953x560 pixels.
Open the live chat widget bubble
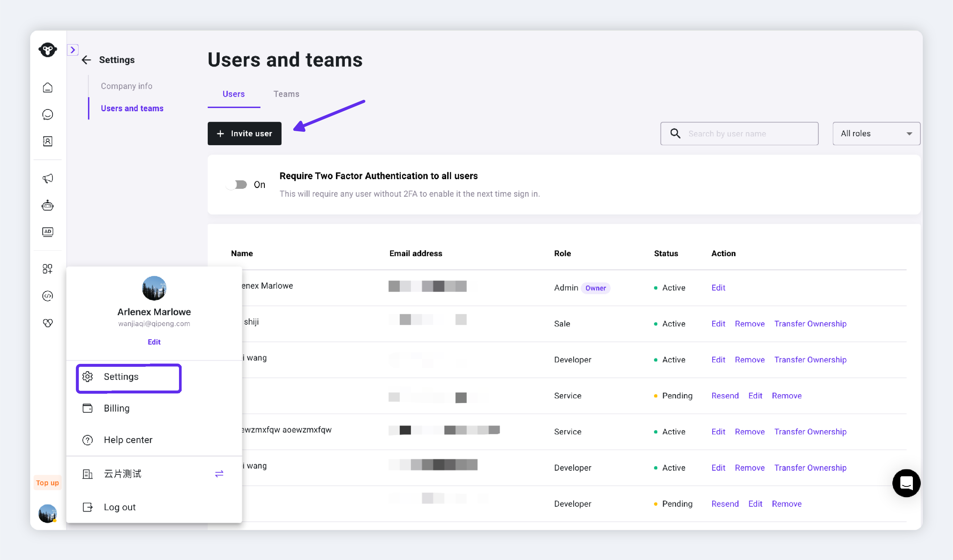(906, 483)
